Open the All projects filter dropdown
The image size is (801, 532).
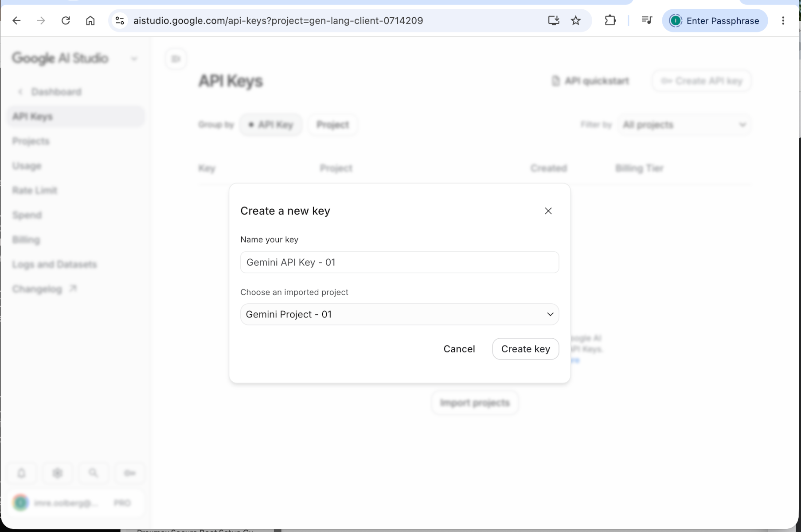pos(684,125)
